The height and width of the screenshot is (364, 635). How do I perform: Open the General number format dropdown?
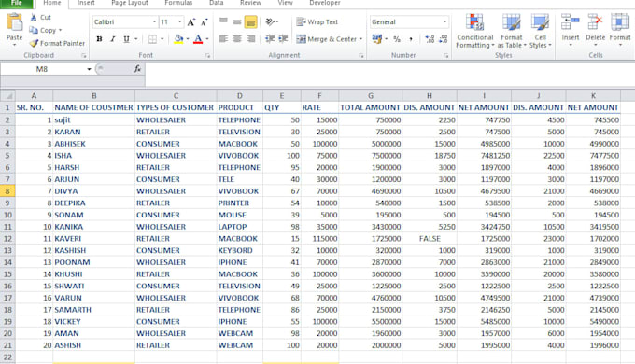[444, 21]
